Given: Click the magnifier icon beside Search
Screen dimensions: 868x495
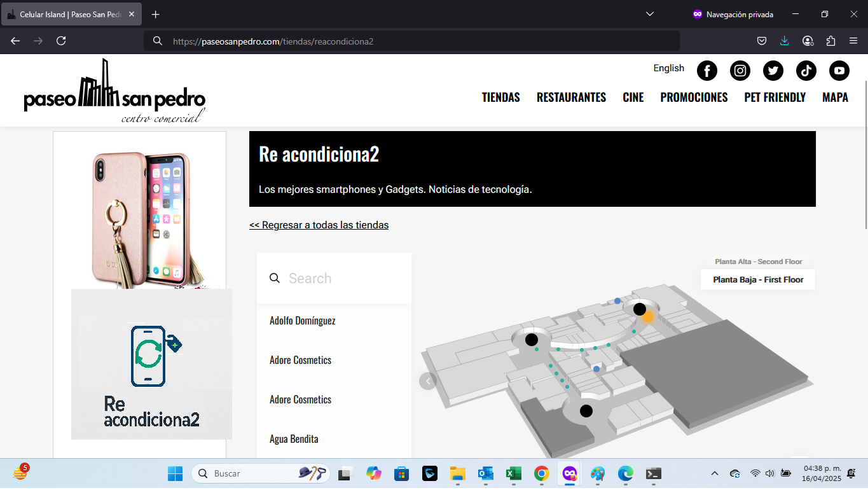Looking at the screenshot, I should pyautogui.click(x=275, y=278).
